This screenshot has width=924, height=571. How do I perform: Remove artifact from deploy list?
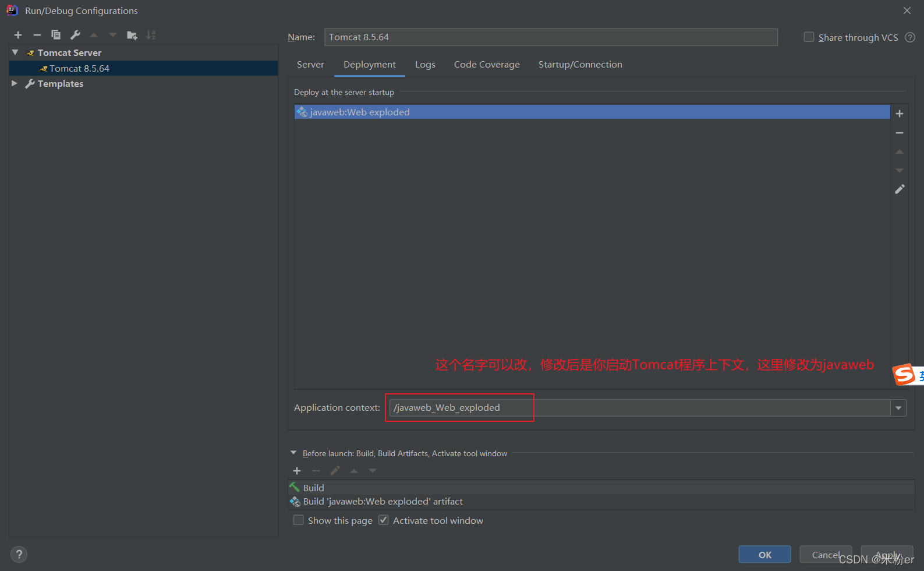[x=900, y=133]
